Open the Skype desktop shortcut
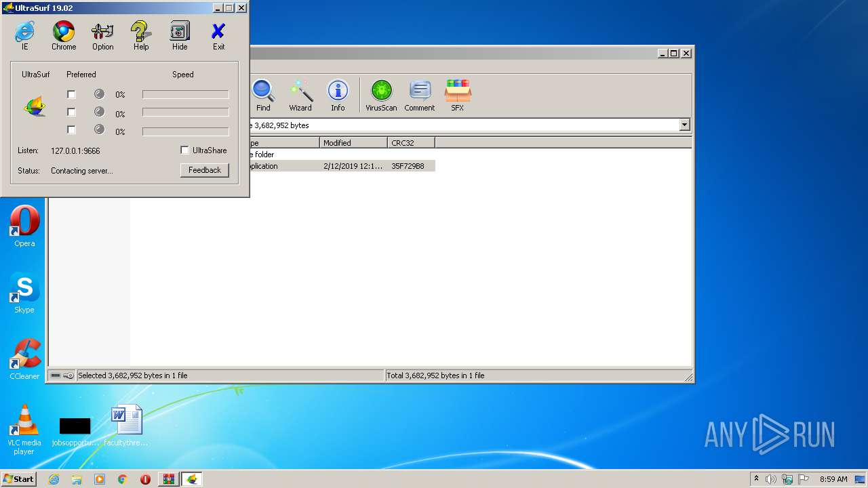 (24, 293)
